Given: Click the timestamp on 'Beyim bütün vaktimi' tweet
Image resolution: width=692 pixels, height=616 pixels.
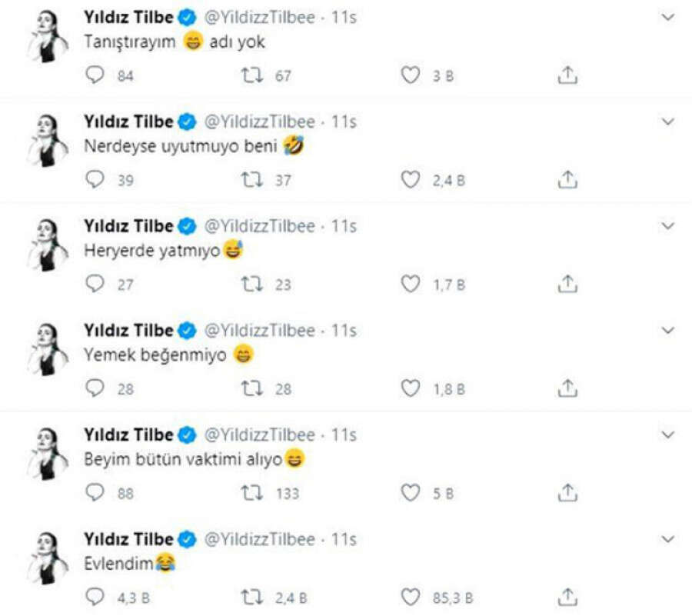Looking at the screenshot, I should (344, 435).
